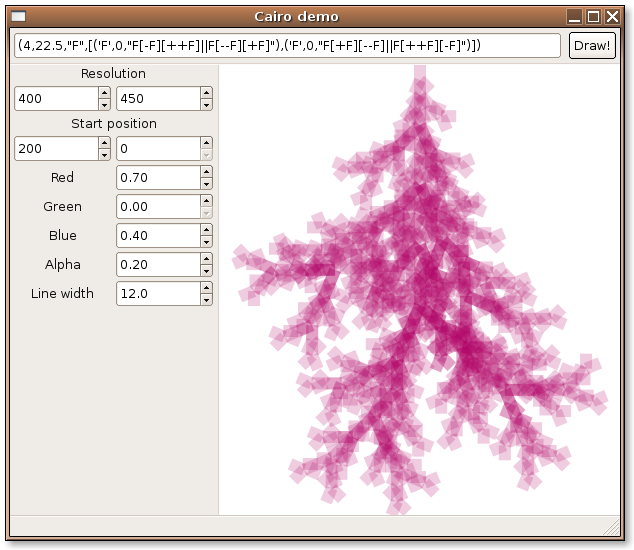Decrease Blue value with down arrow
634x550 pixels.
206,242
